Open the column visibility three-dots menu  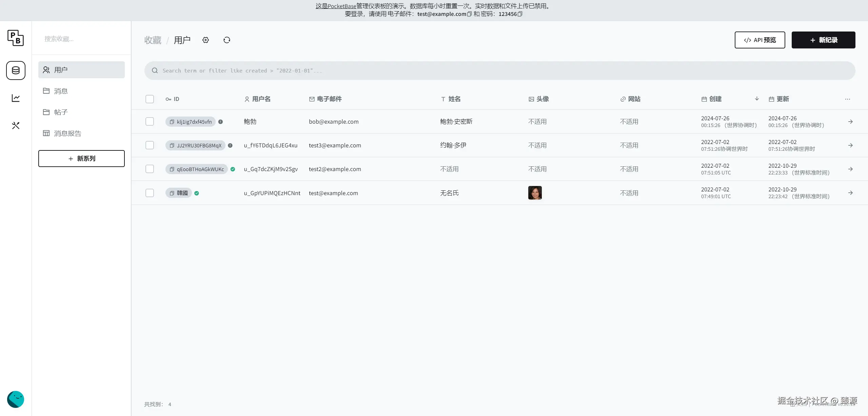(x=847, y=99)
